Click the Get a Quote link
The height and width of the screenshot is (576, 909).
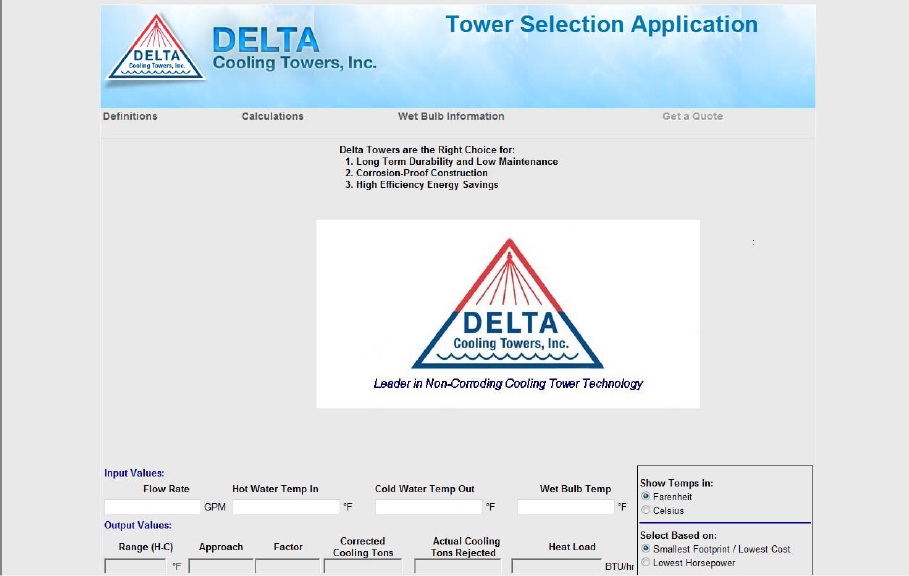[693, 116]
